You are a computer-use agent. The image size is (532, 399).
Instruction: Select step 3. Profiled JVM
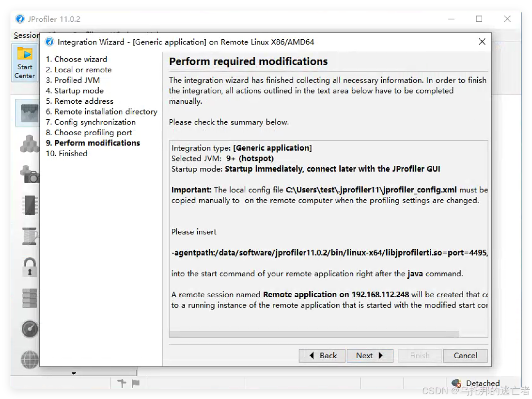click(73, 80)
